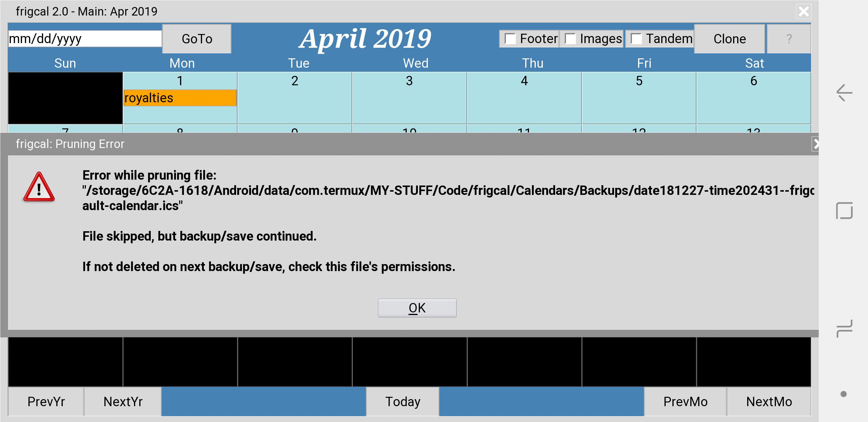Go back one year with PrevYr

(x=46, y=401)
